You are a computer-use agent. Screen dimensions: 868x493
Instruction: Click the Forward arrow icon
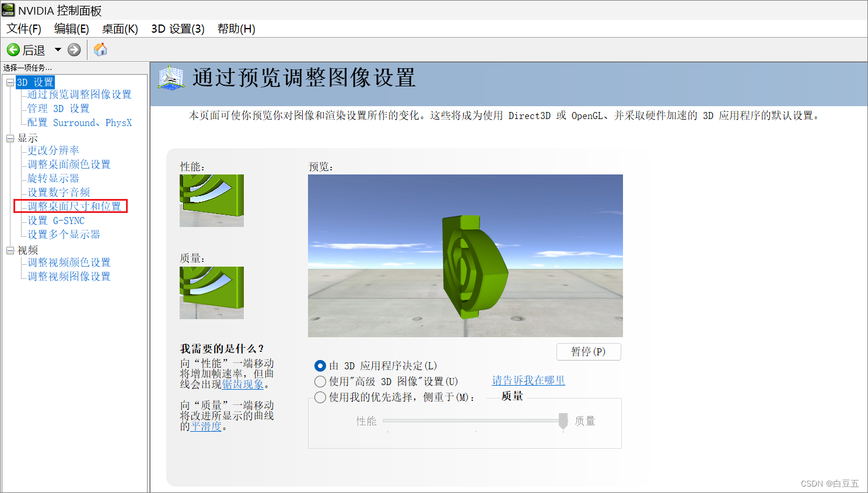(x=74, y=50)
